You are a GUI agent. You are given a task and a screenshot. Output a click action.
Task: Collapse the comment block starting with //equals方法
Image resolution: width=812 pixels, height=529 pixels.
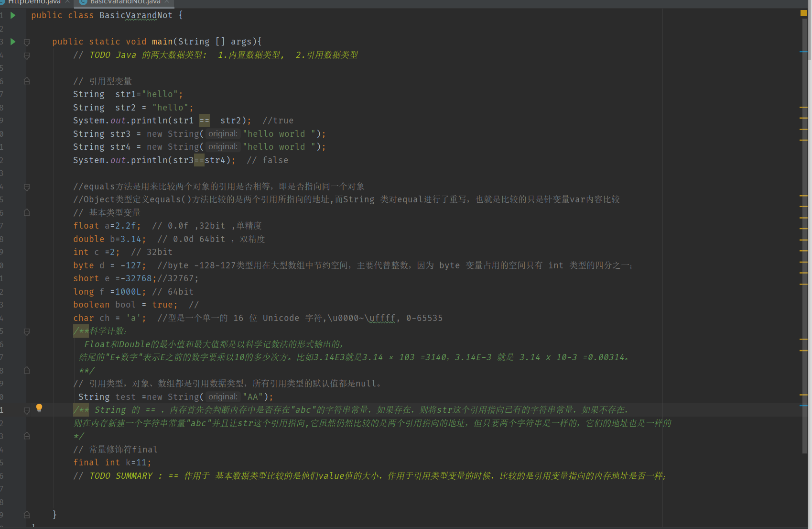tap(27, 187)
